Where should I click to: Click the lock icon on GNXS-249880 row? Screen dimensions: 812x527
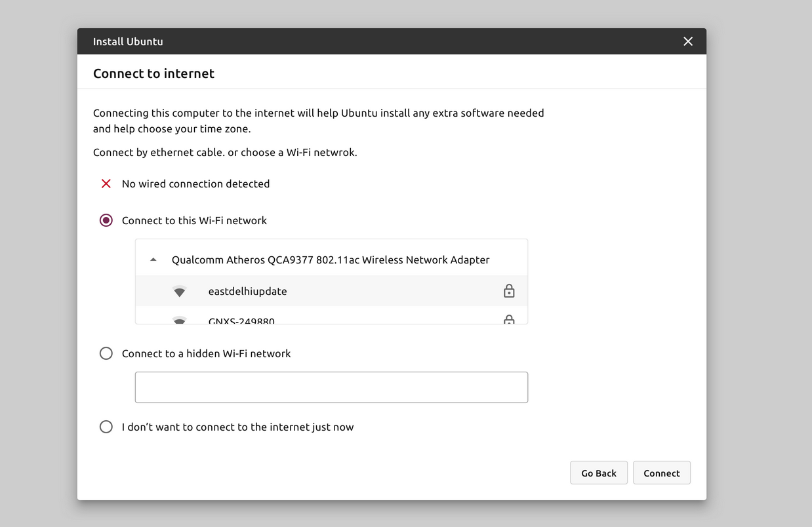click(509, 320)
